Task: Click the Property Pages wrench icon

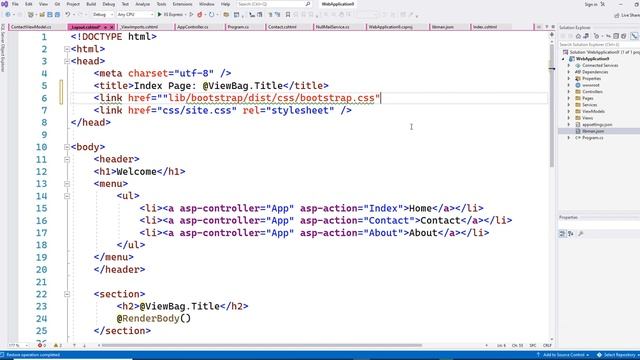Action: [580, 233]
